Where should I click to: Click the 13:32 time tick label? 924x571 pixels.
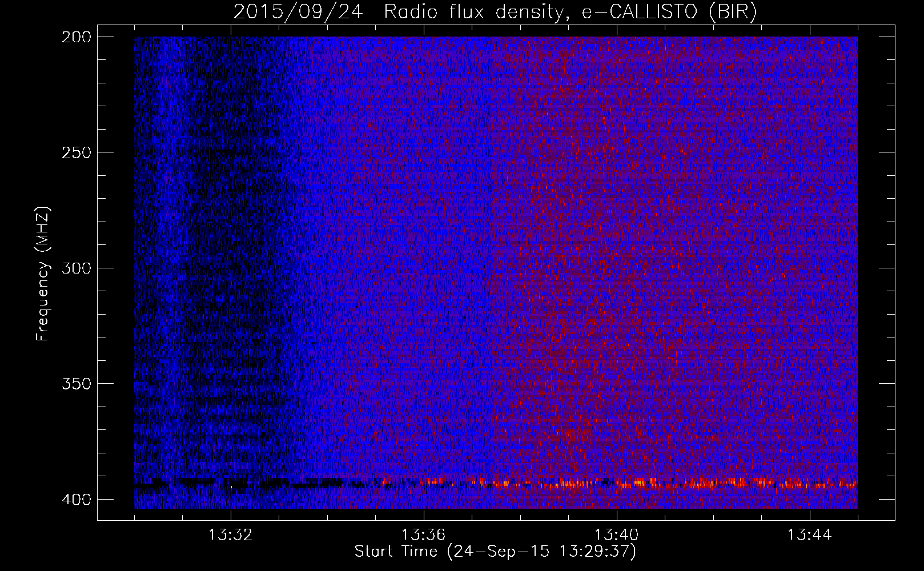(230, 535)
